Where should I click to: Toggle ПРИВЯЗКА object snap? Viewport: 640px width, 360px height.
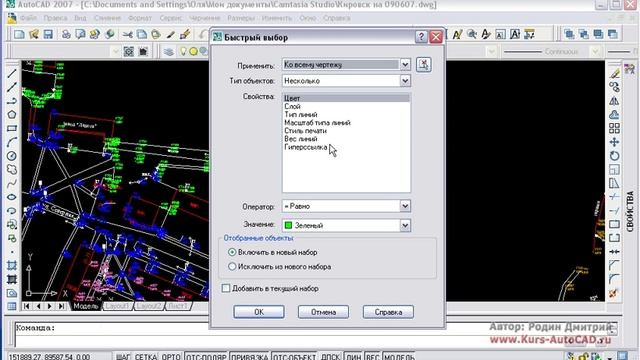click(x=249, y=357)
